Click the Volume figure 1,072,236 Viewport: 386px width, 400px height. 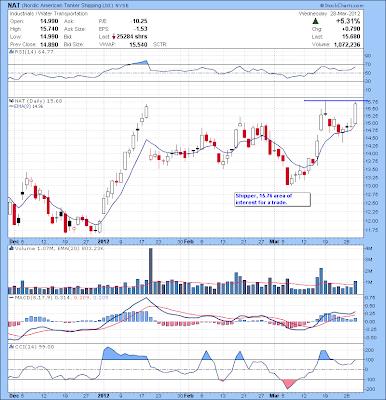coord(347,44)
